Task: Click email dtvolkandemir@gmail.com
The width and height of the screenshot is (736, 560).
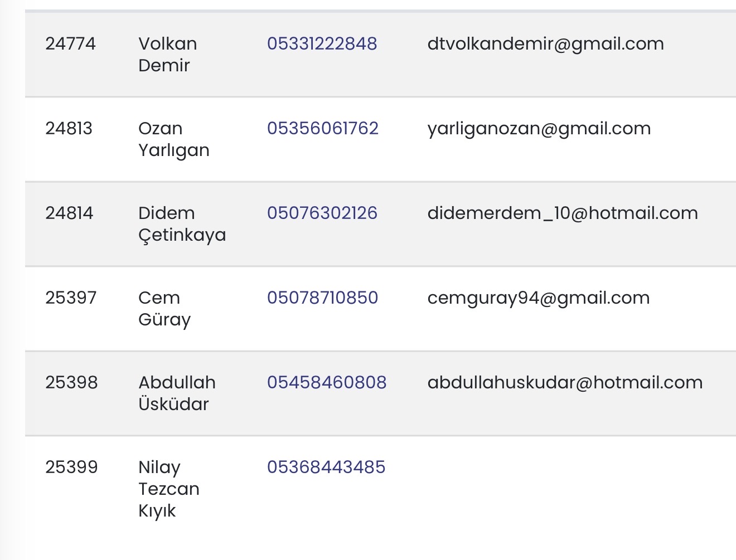Action: [545, 44]
